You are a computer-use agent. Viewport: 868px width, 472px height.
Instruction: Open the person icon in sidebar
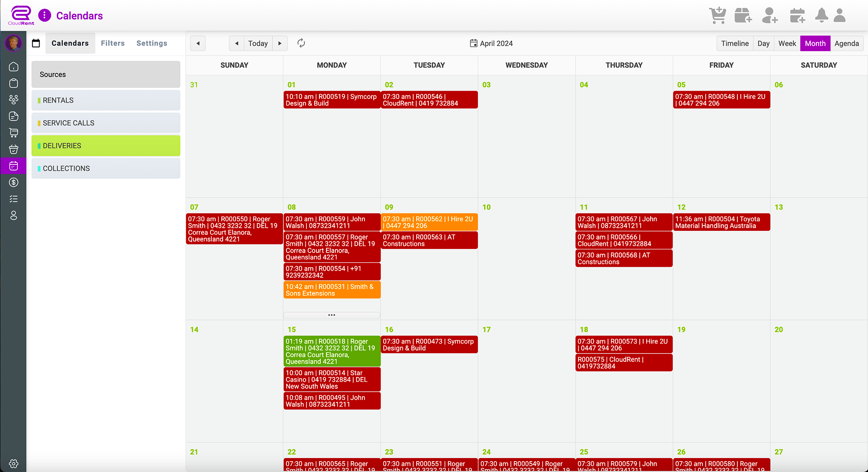13,215
